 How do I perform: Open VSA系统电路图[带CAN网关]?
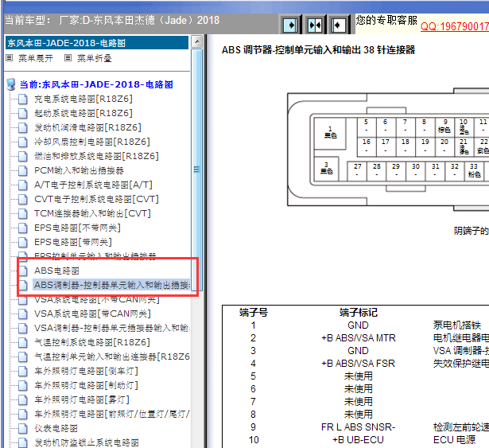coord(92,314)
